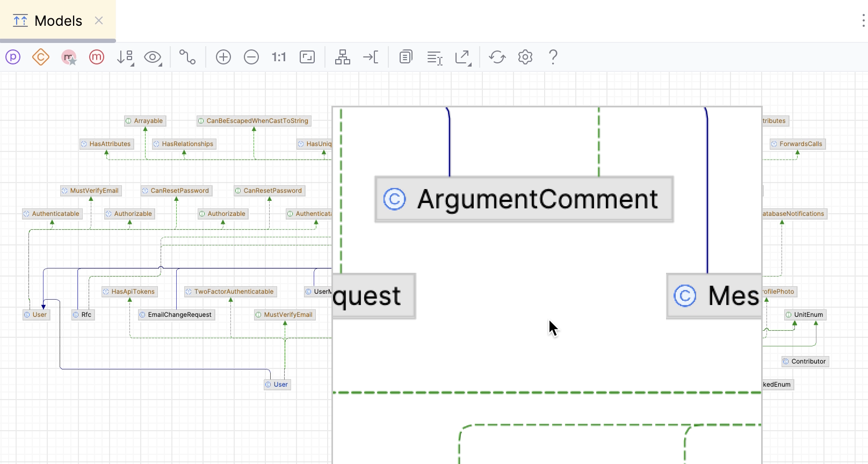
Task: Zoom in with the plus icon
Action: pos(223,57)
